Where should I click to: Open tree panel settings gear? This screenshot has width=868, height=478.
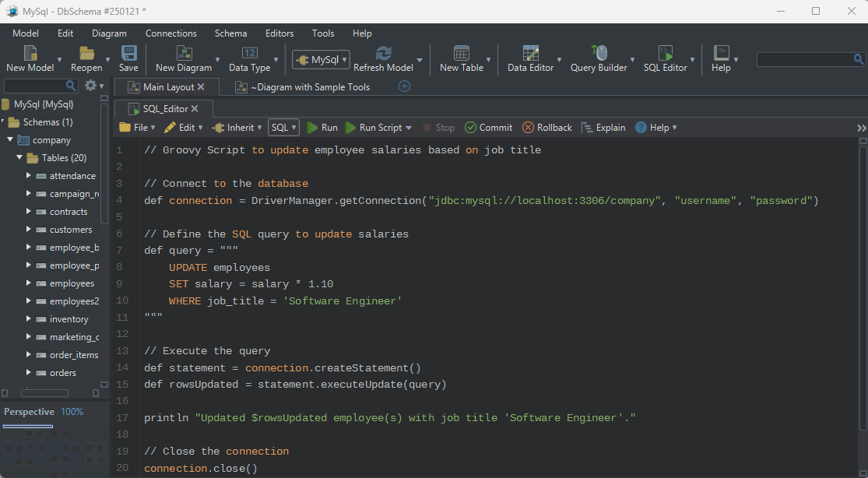pyautogui.click(x=90, y=86)
